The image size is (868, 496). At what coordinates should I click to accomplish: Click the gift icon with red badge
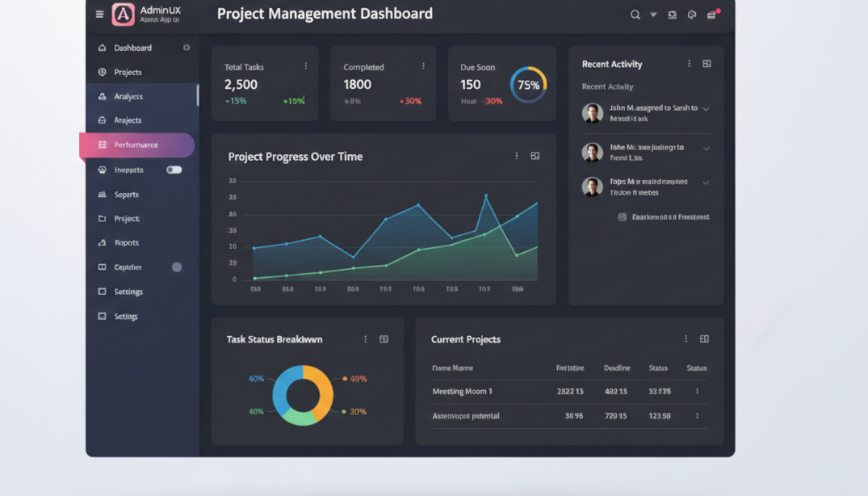[711, 15]
